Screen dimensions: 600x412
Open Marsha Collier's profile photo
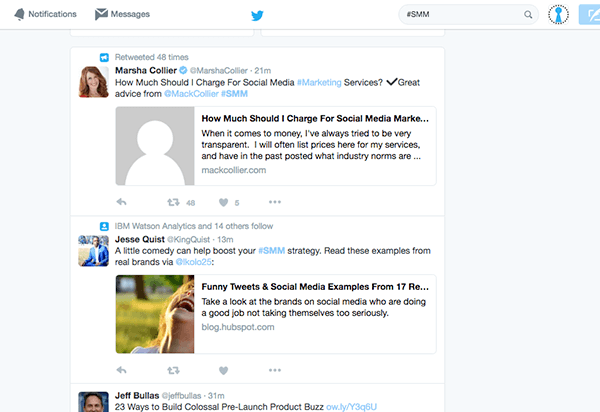click(93, 82)
